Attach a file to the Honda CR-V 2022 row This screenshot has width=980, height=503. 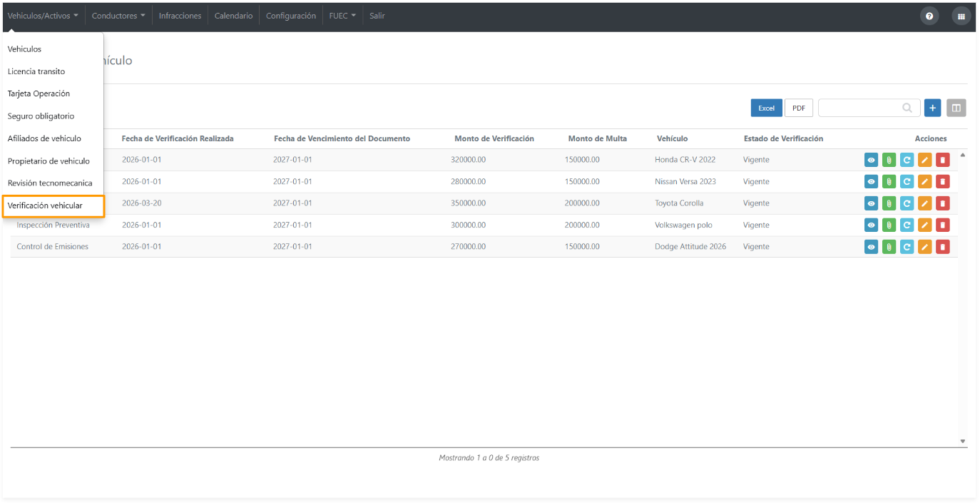click(889, 160)
